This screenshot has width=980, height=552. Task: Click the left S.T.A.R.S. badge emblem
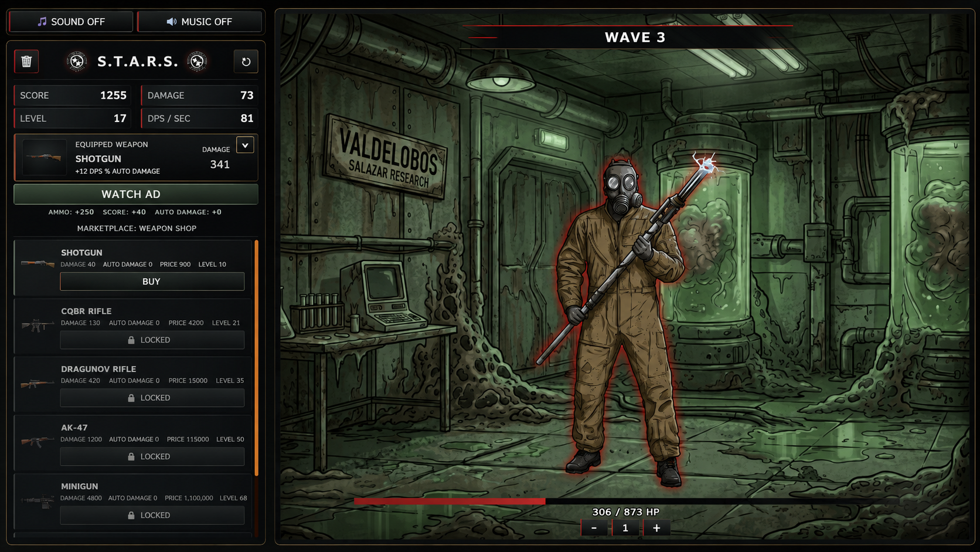pos(77,61)
